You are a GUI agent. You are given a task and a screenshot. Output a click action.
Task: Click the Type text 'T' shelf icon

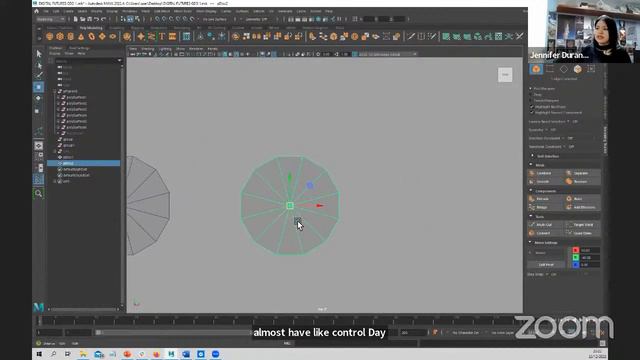[162, 37]
